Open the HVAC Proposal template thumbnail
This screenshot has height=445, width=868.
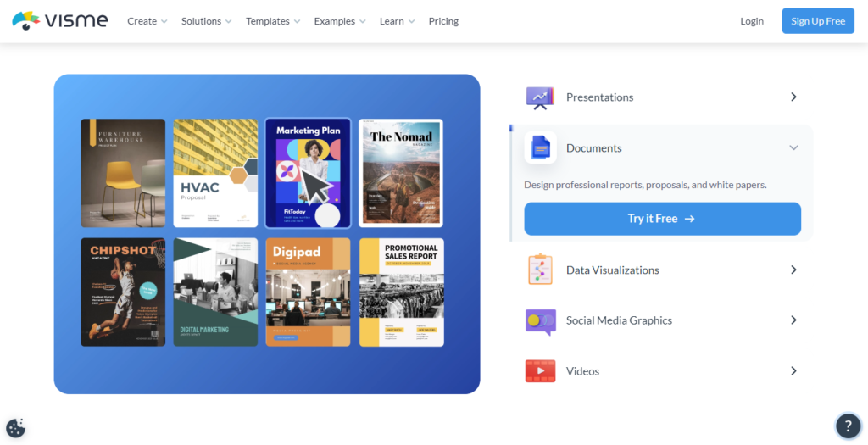215,173
